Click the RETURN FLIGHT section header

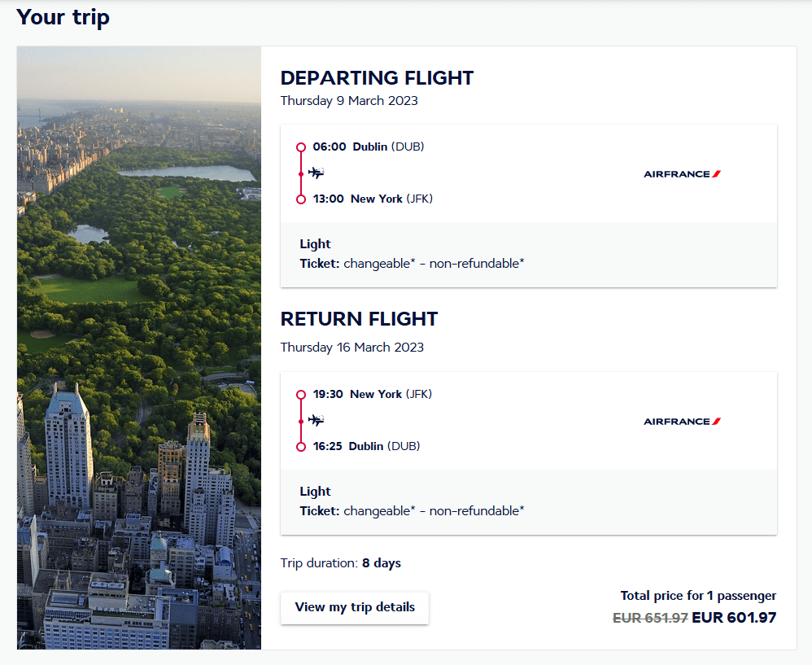point(359,319)
